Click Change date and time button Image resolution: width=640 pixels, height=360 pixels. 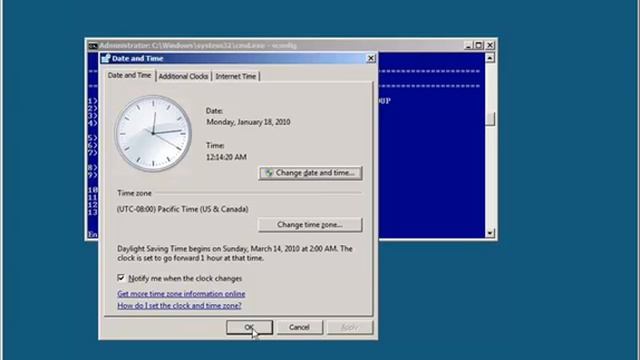[x=310, y=173]
